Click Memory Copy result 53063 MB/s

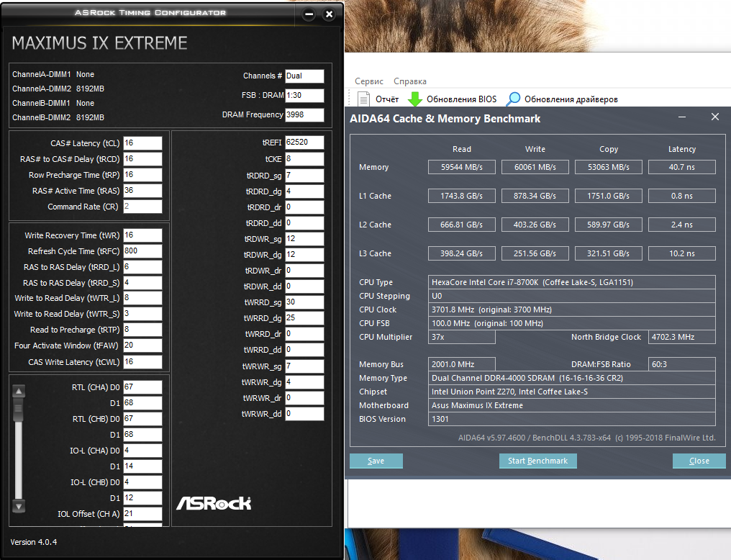[609, 167]
